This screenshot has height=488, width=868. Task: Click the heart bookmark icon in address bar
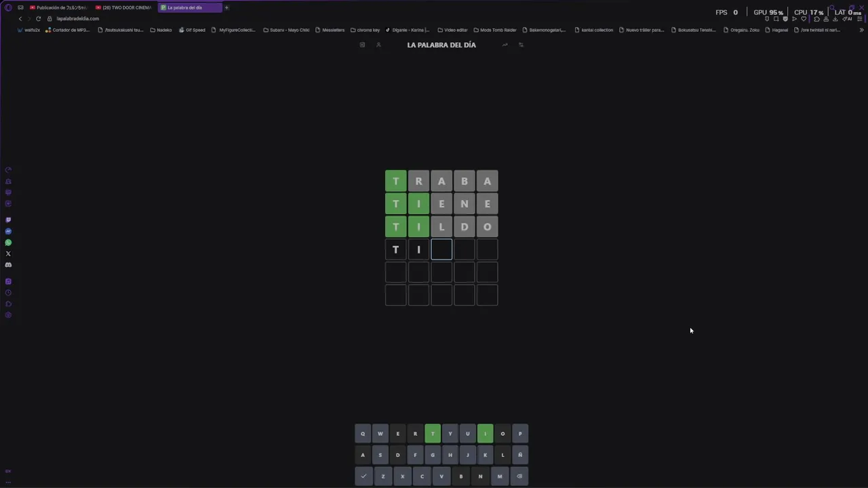click(804, 19)
